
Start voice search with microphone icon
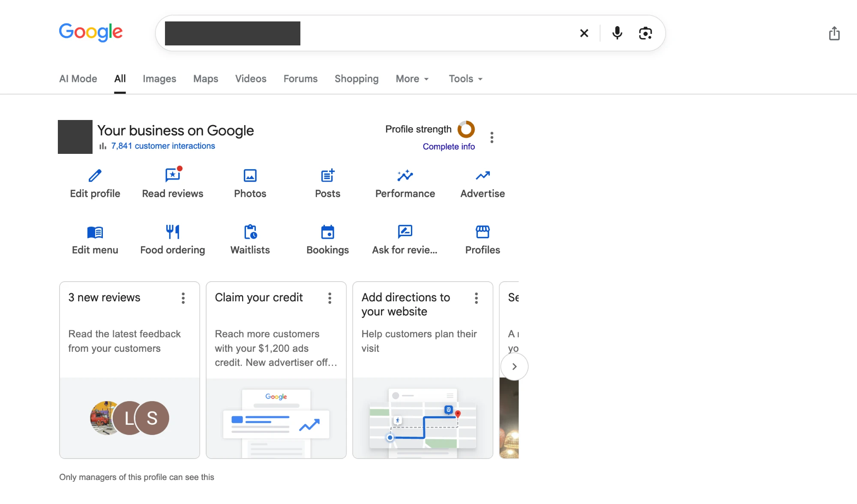pyautogui.click(x=617, y=33)
